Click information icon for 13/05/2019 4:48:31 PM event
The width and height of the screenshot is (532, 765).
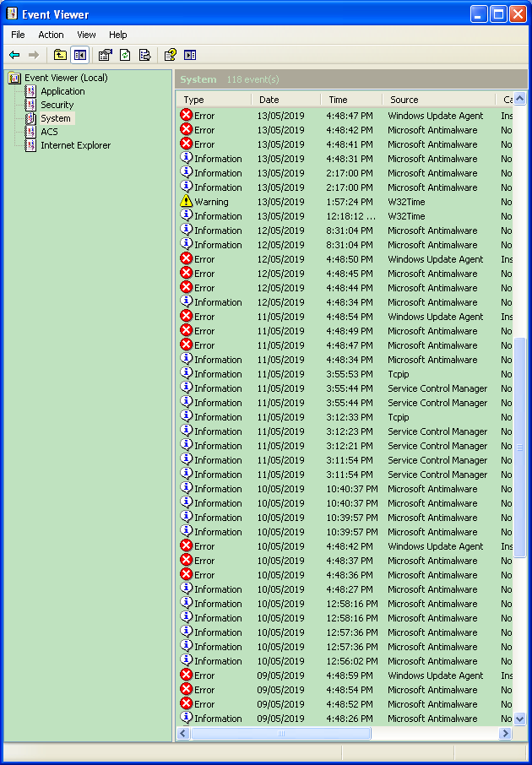point(186,158)
